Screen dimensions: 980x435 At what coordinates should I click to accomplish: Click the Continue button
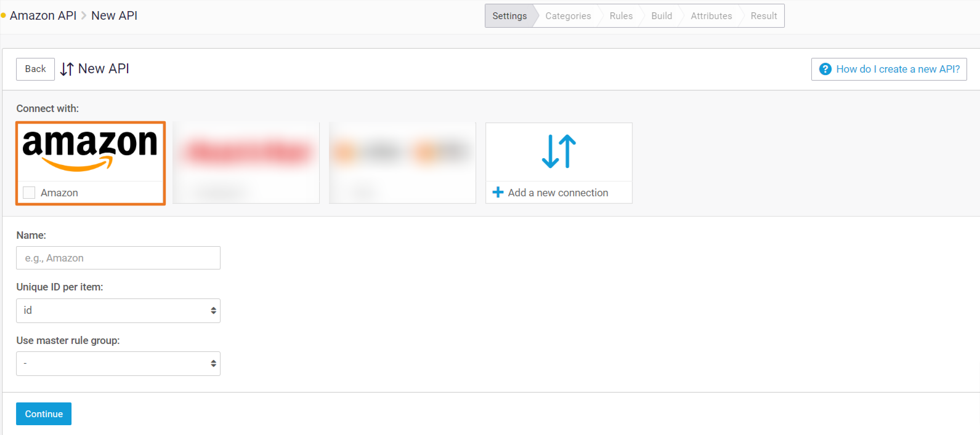tap(44, 414)
